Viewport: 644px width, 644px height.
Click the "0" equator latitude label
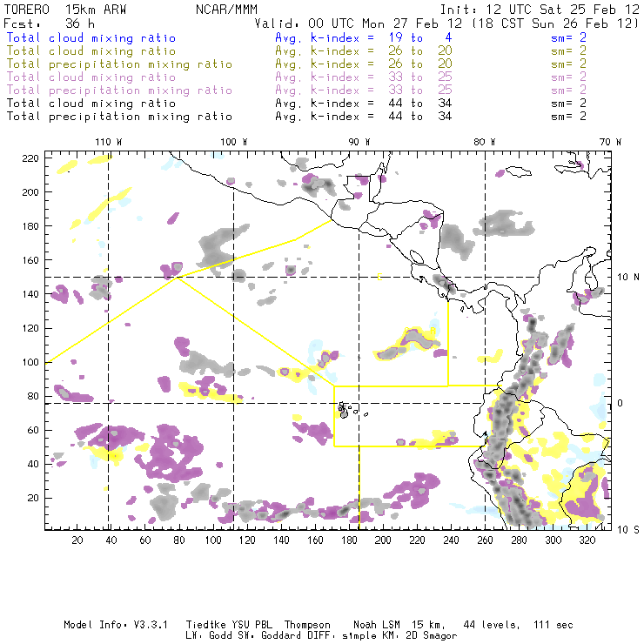click(621, 403)
